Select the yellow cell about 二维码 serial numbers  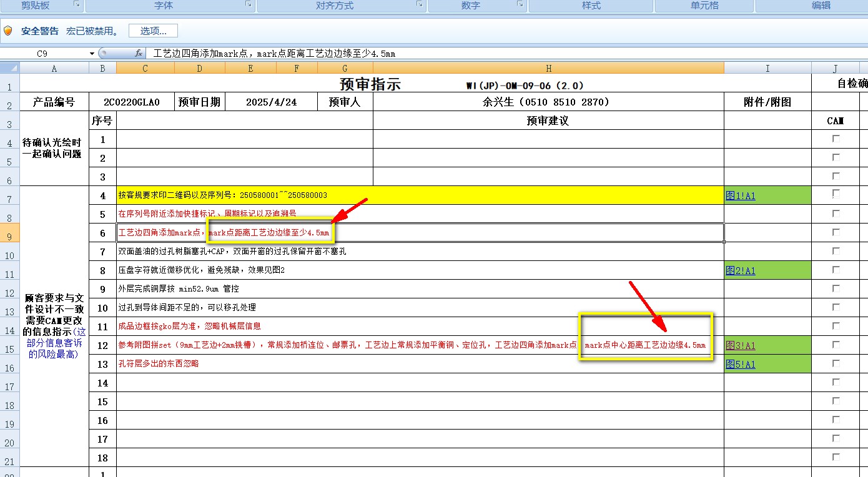pos(420,195)
